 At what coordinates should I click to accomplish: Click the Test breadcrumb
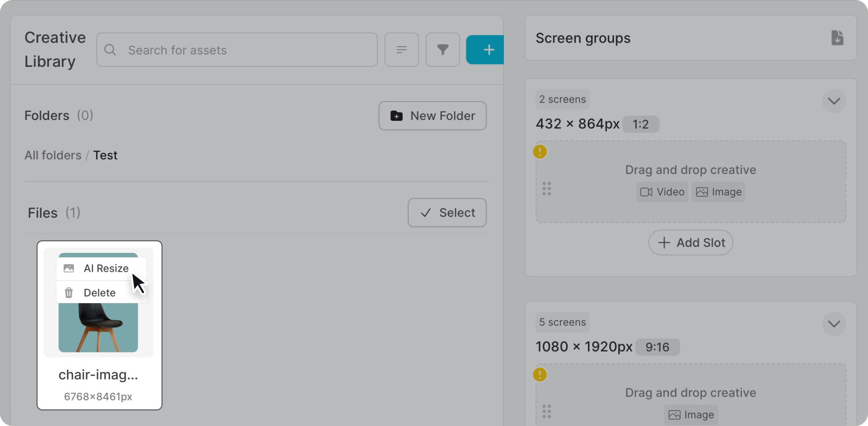pos(105,155)
